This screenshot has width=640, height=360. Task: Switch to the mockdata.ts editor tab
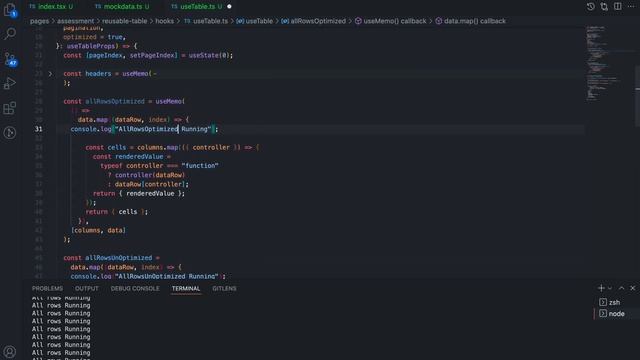[122, 7]
